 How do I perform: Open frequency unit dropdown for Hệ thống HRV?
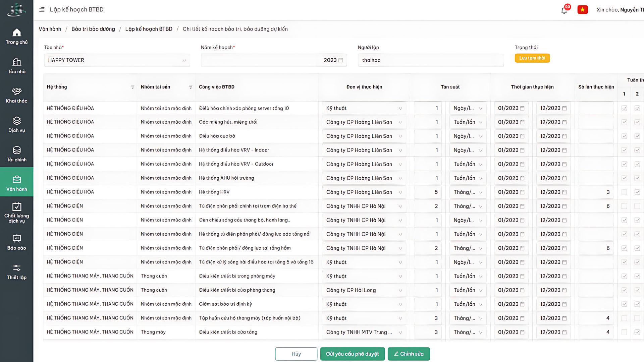point(468,192)
